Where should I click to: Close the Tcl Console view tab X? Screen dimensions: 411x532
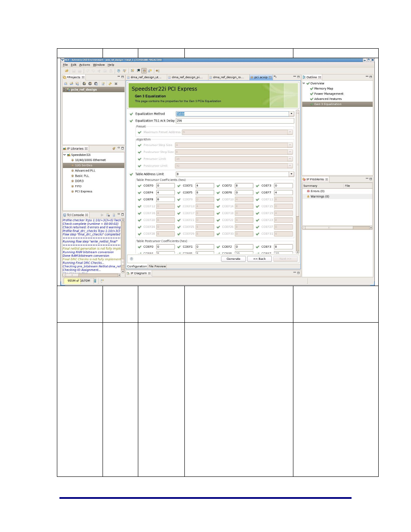pos(87,215)
